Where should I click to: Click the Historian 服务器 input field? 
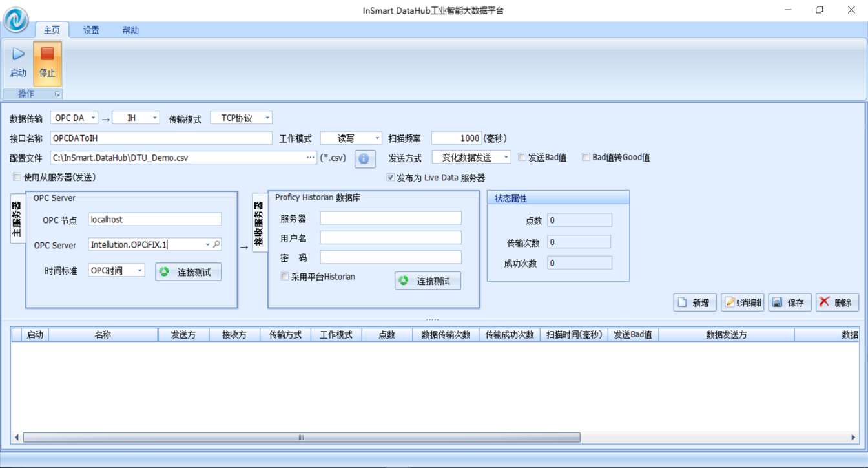pyautogui.click(x=391, y=218)
